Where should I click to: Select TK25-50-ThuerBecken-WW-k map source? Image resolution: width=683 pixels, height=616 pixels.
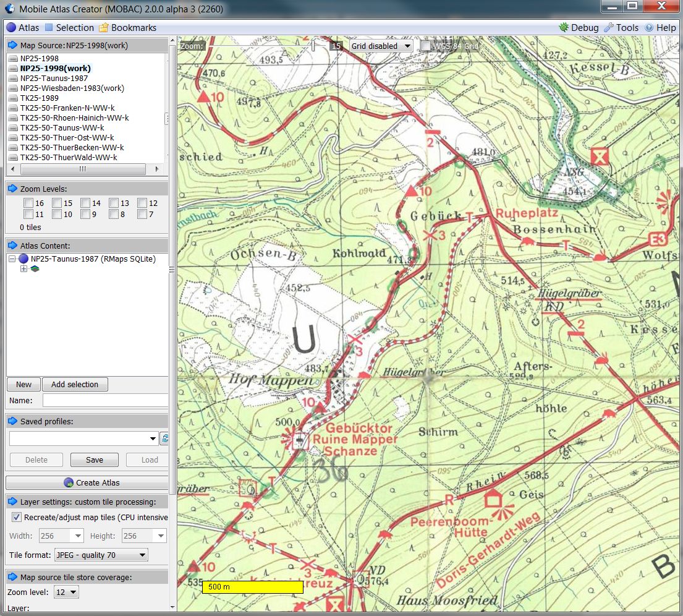coord(72,148)
